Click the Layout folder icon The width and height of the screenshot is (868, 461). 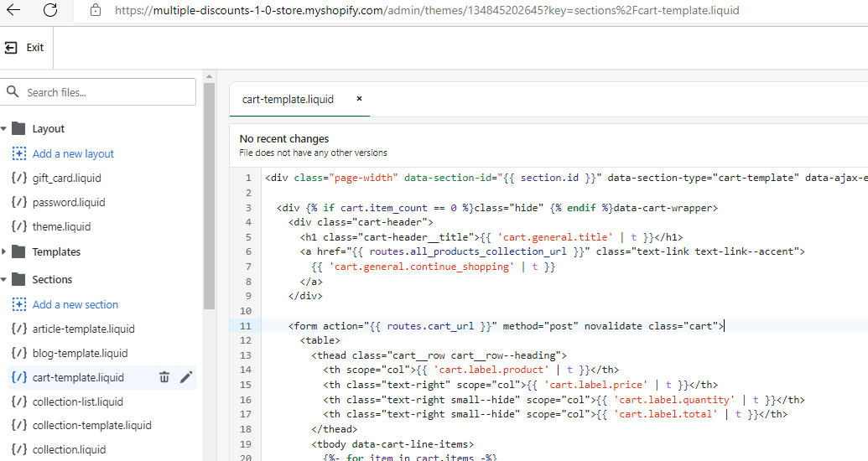click(x=18, y=128)
